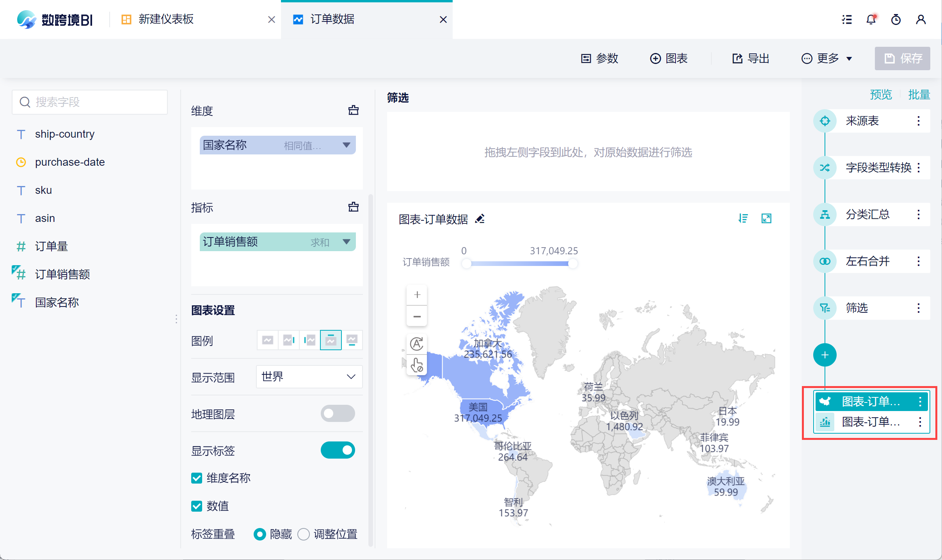The height and width of the screenshot is (560, 942).
Task: Click the notification bell icon
Action: [x=871, y=19]
